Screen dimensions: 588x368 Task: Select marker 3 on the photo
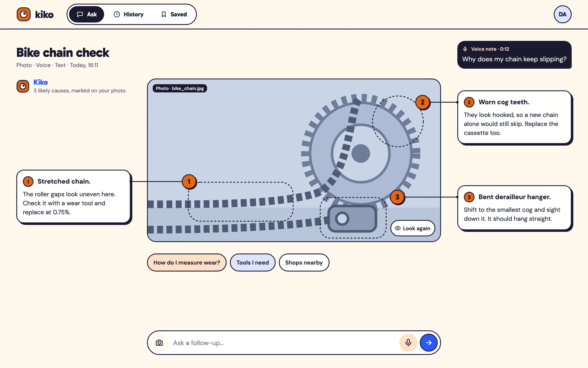[397, 197]
